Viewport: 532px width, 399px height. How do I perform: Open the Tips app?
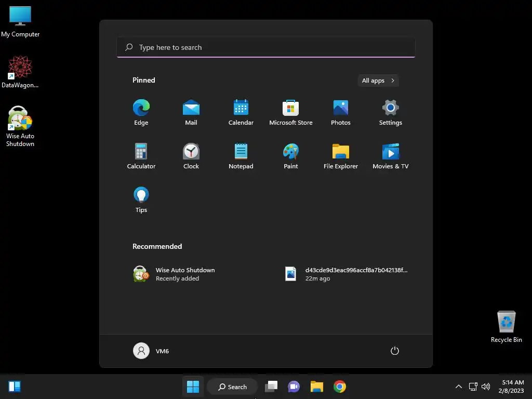[x=141, y=200]
